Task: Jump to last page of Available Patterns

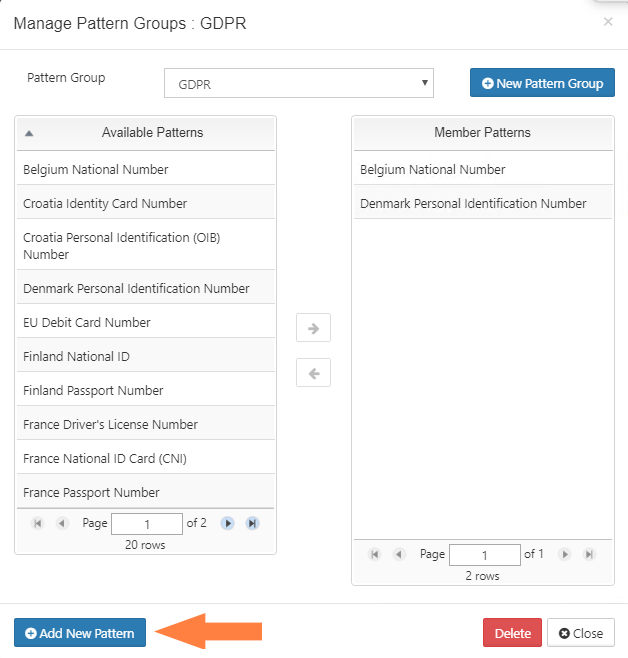Action: (x=252, y=523)
